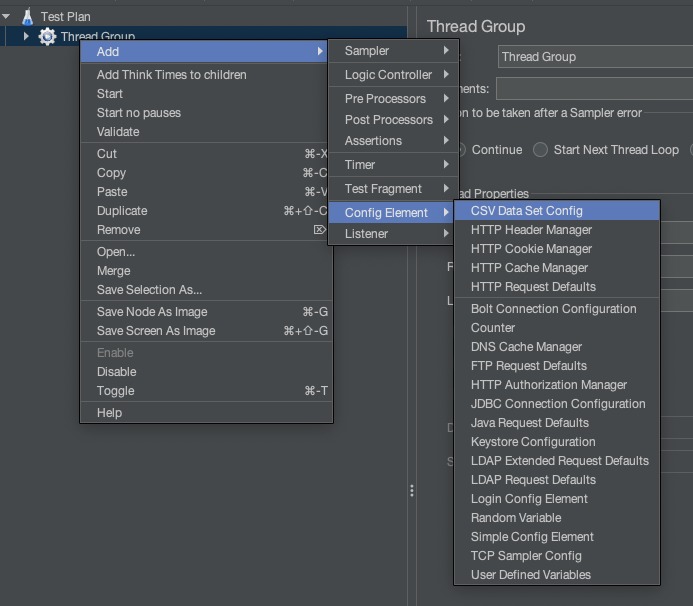Open the Add submenu
Viewport: 693px width, 606px height.
click(204, 52)
